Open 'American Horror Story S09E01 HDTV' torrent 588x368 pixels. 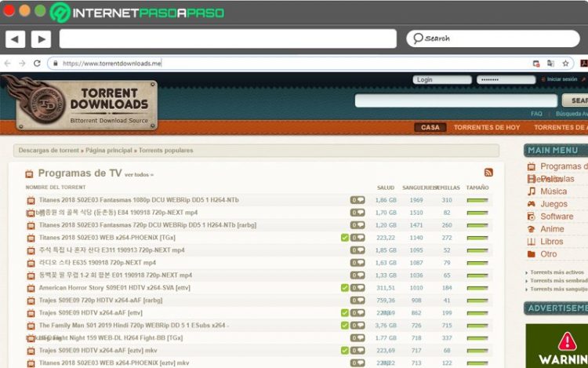pos(114,288)
